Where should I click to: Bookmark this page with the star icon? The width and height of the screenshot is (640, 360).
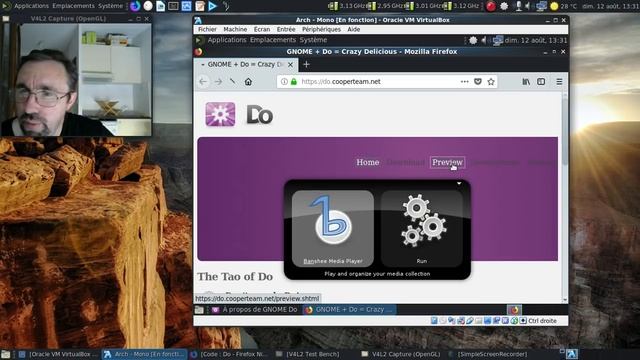click(491, 82)
